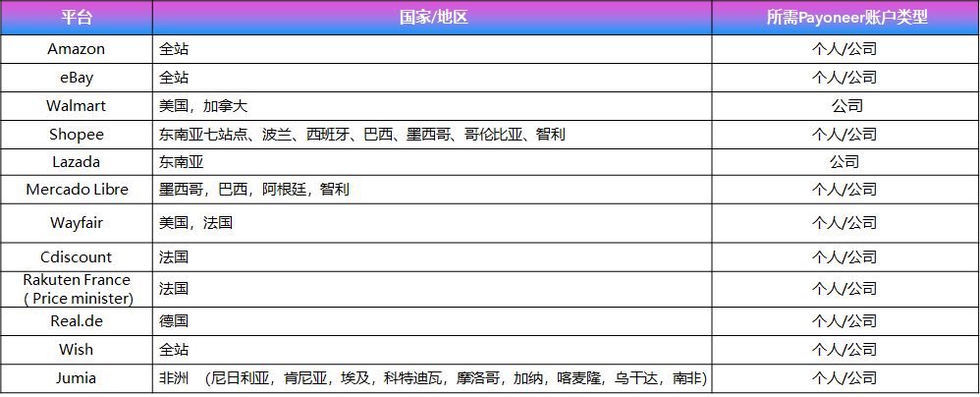Select the Amazon platform cell
The height and width of the screenshot is (397, 980).
point(77,49)
